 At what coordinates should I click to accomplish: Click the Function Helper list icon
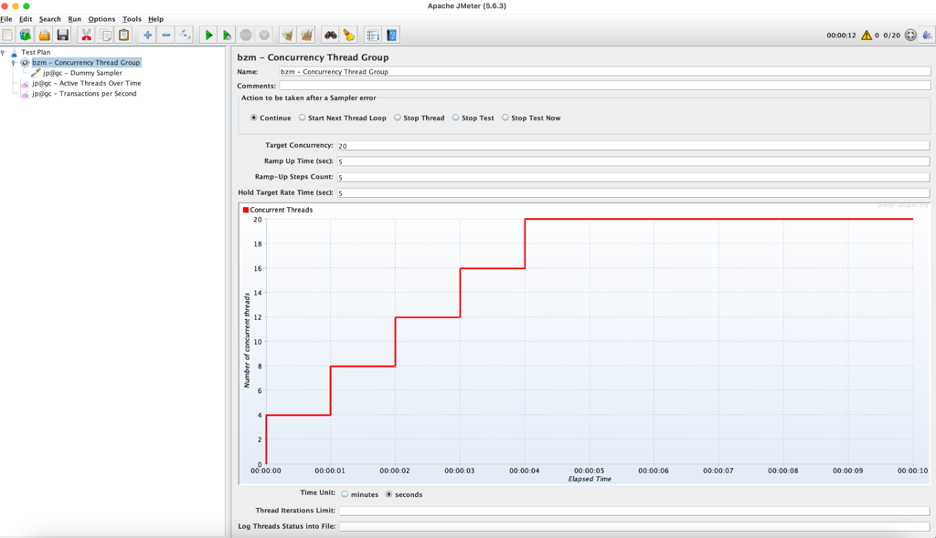point(373,35)
